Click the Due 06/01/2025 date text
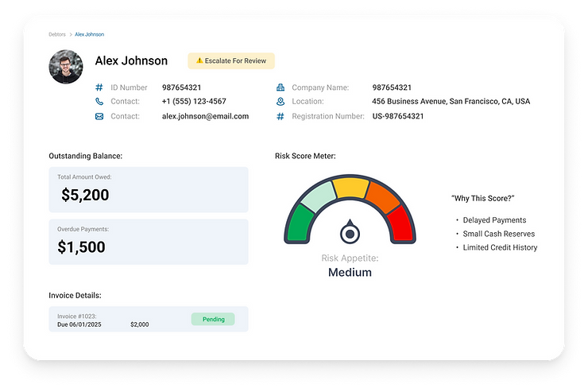Image resolution: width=588 pixels, height=392 pixels. (79, 324)
